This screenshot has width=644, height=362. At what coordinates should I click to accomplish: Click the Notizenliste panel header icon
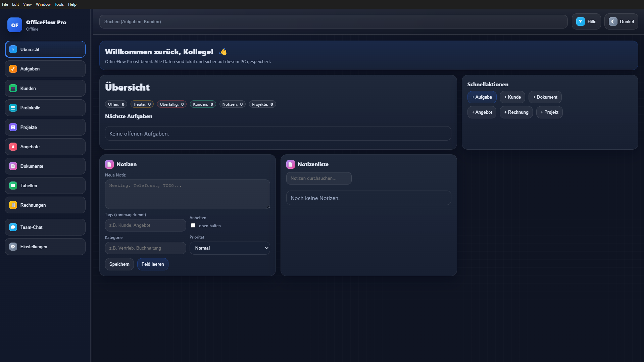coord(291,164)
